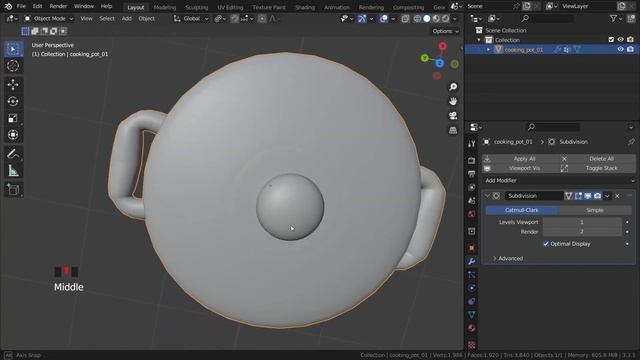Viewport: 640px width, 360px height.
Task: Open the Modifier properties wrench tab
Action: tap(472, 261)
